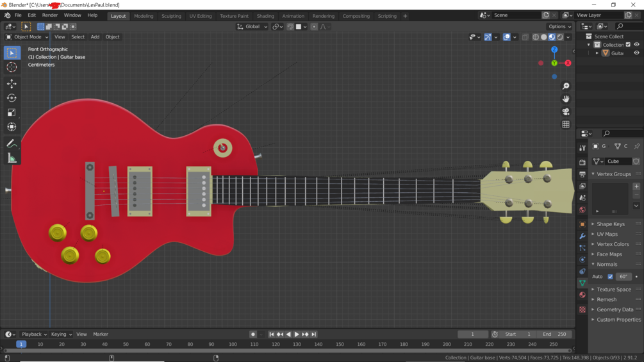Toggle Collection exclude checkbox in outliner

pyautogui.click(x=628, y=45)
